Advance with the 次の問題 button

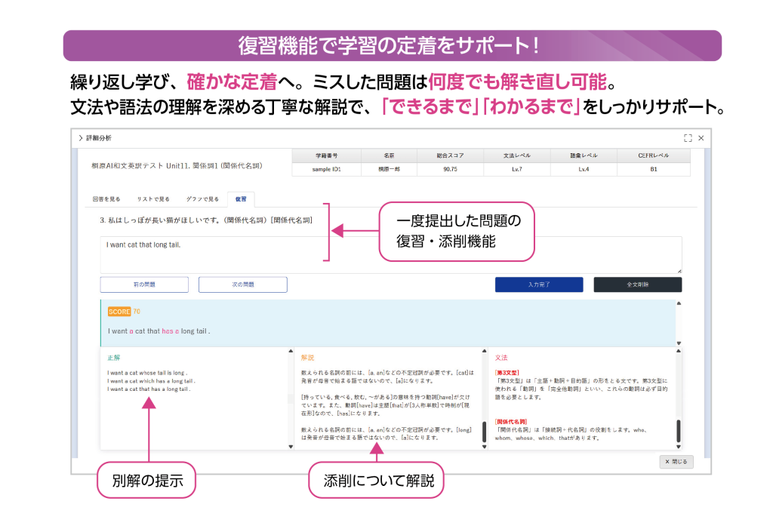coord(242,284)
